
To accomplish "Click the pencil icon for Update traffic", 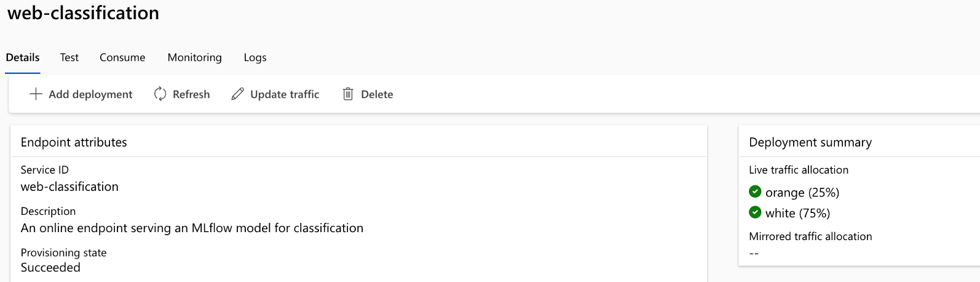I will tap(237, 94).
